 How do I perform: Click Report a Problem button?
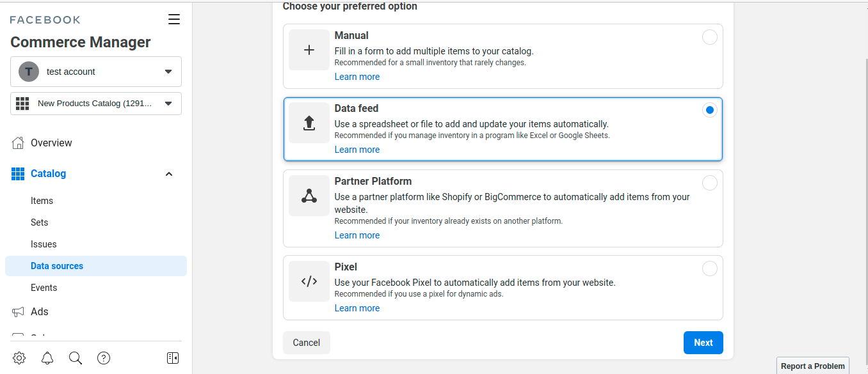click(812, 366)
